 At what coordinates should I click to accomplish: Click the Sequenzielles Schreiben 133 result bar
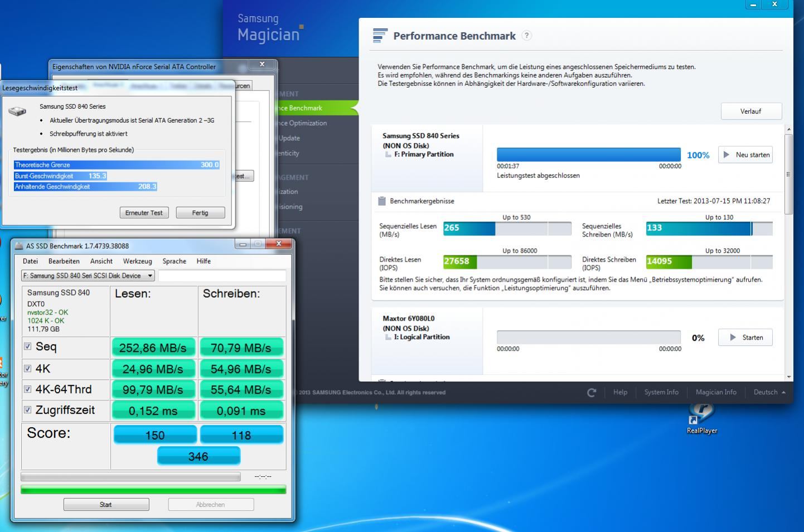(709, 228)
